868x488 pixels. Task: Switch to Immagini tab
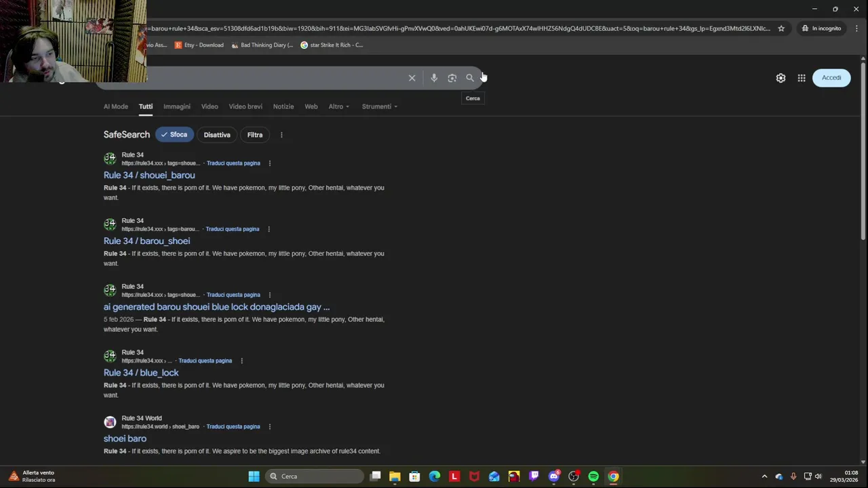(177, 106)
